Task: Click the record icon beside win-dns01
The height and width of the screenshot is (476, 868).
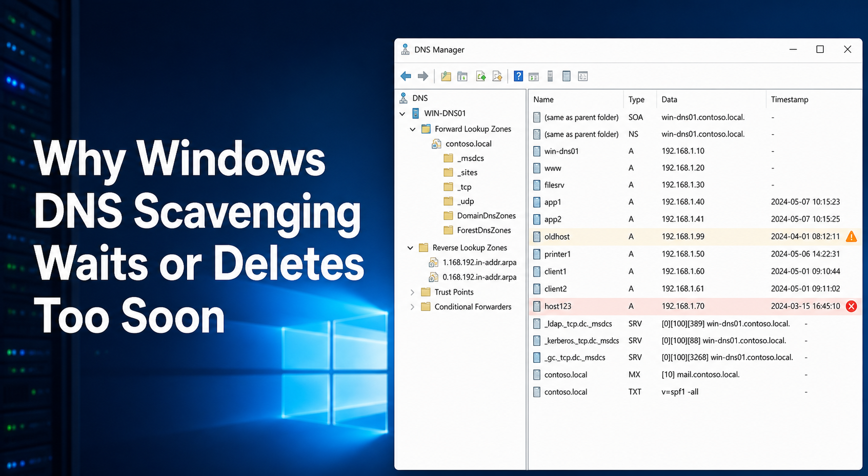Action: (537, 151)
